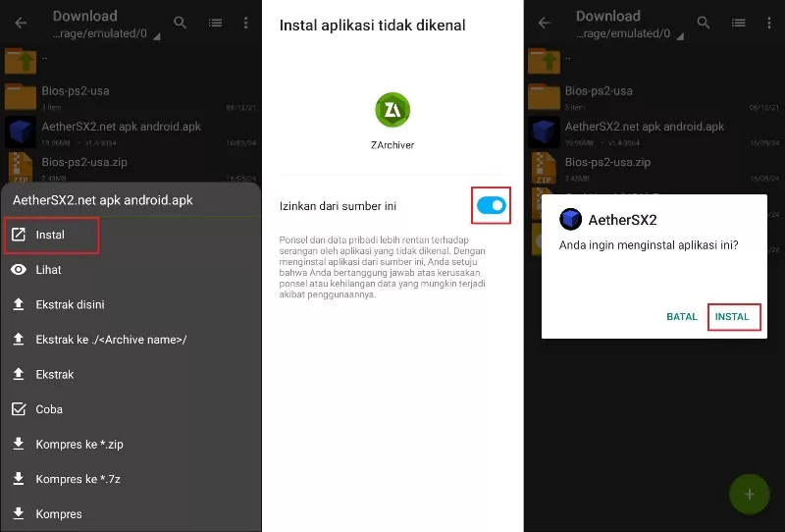
Task: Open parent folder icon in left panel
Action: tap(21, 61)
